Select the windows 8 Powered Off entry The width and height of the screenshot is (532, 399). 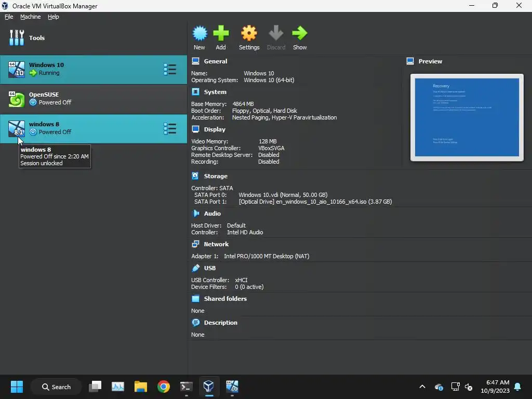coord(94,128)
